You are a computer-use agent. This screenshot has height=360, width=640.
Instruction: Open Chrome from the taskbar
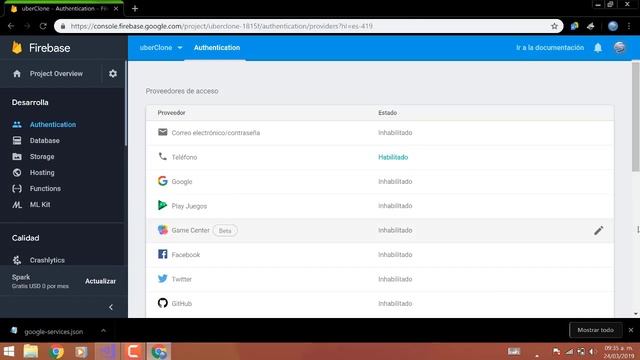click(x=56, y=351)
